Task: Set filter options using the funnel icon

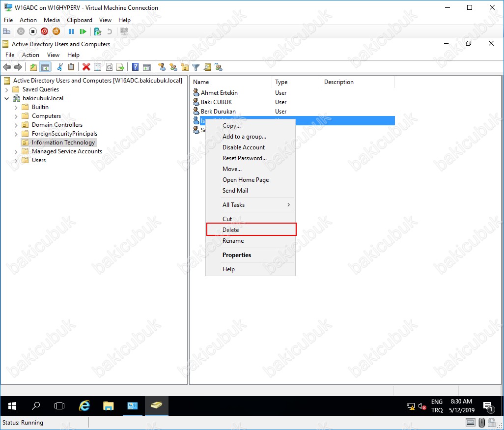Action: pos(196,67)
